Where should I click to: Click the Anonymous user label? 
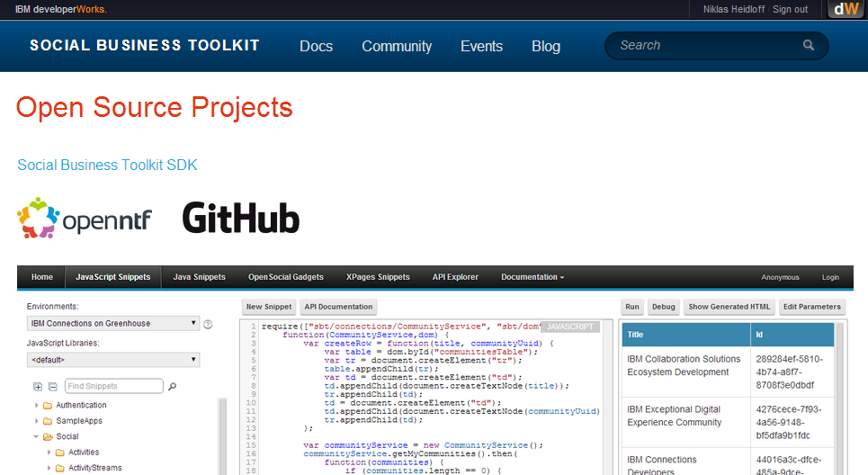point(780,277)
